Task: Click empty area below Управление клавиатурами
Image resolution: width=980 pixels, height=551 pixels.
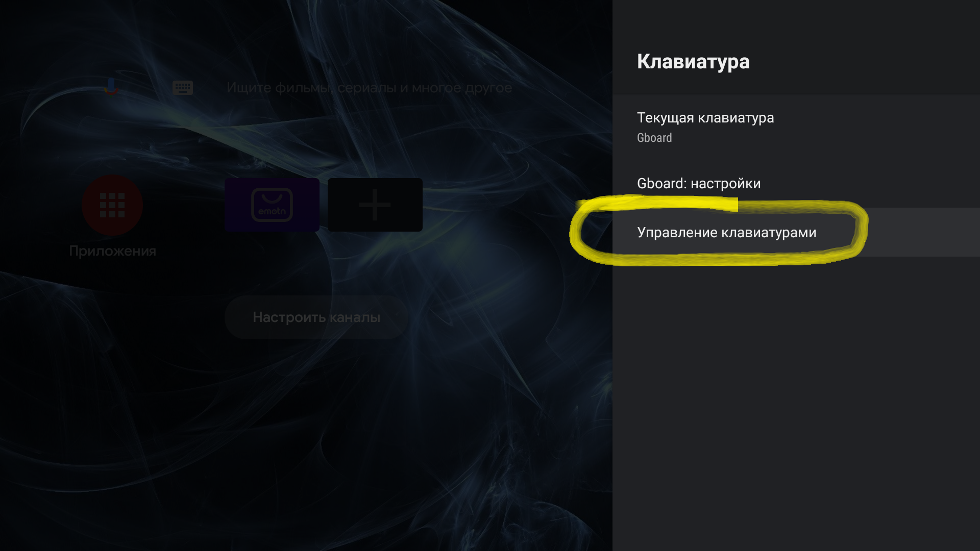Action: tap(796, 403)
